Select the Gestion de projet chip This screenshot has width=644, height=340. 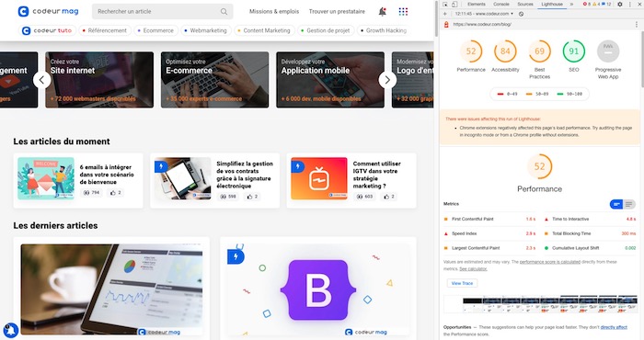click(x=326, y=30)
